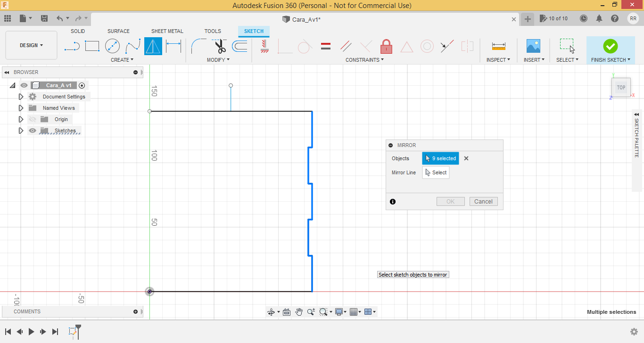Select the Trim scissors tool
Image resolution: width=644 pixels, height=343 pixels.
(x=219, y=46)
